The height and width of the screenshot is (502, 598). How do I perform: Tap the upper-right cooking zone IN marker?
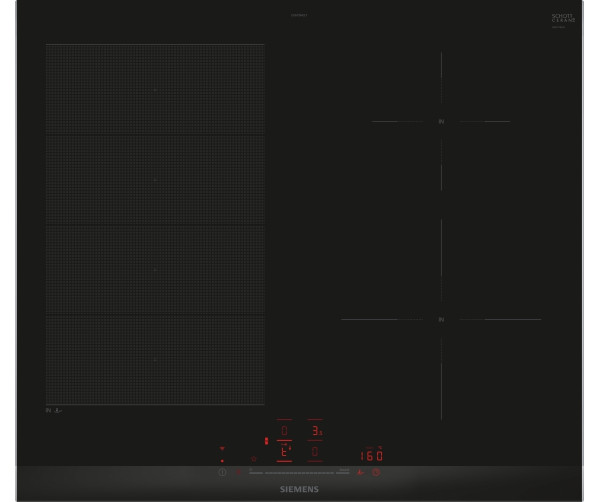441,122
